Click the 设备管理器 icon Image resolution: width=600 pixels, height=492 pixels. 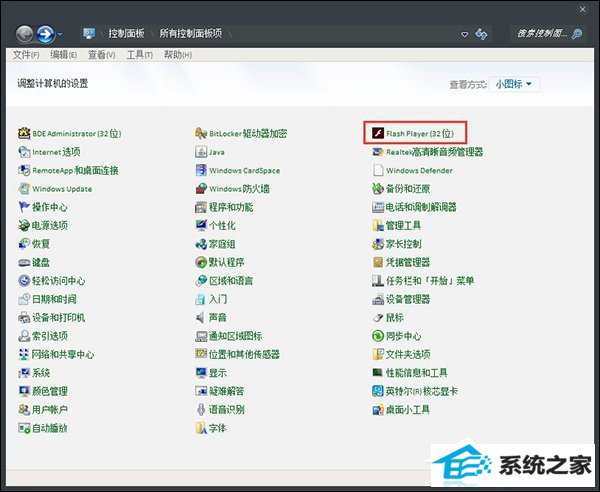[378, 299]
